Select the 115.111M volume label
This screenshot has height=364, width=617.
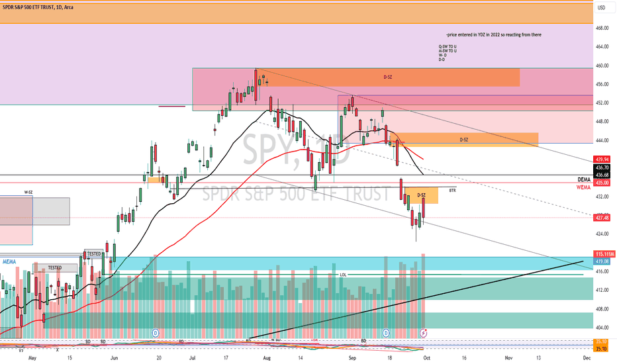604,254
